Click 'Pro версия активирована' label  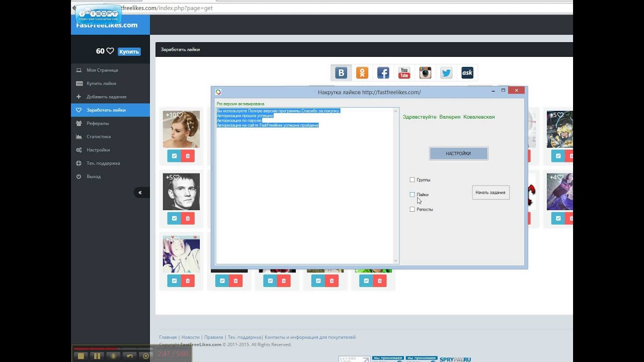point(240,104)
